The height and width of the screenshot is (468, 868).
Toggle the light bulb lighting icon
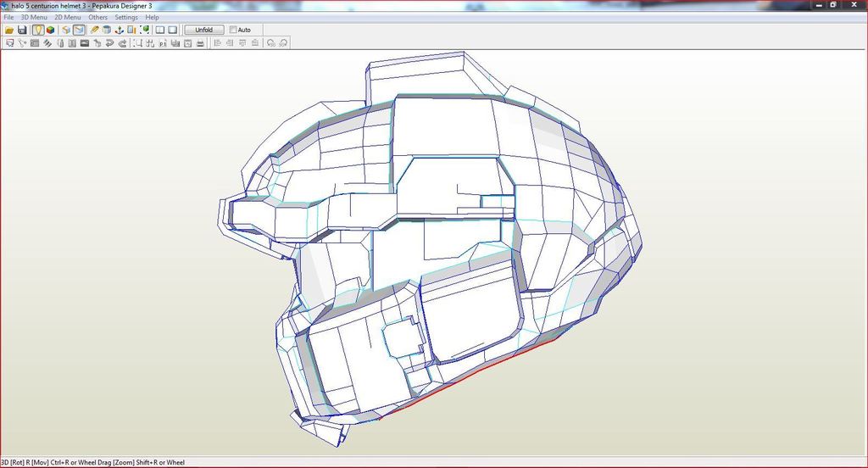(x=37, y=30)
